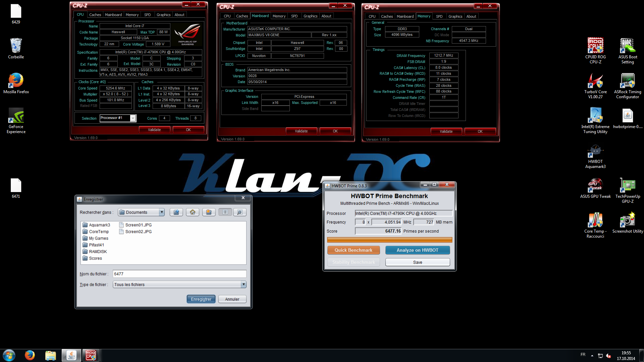Select the 6471 file on the desktop
644x362 pixels.
coord(16,188)
